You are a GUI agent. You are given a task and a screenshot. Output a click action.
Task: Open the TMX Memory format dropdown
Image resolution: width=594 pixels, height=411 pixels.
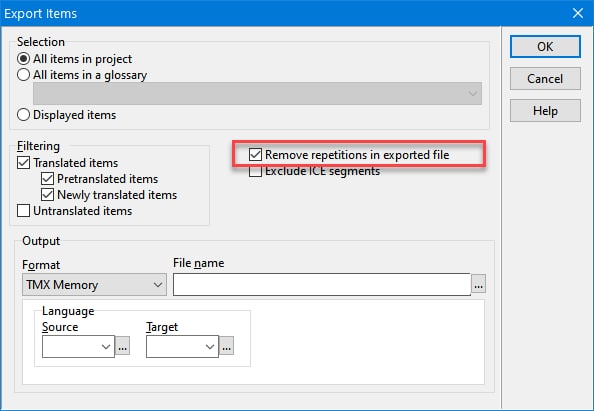pos(94,284)
